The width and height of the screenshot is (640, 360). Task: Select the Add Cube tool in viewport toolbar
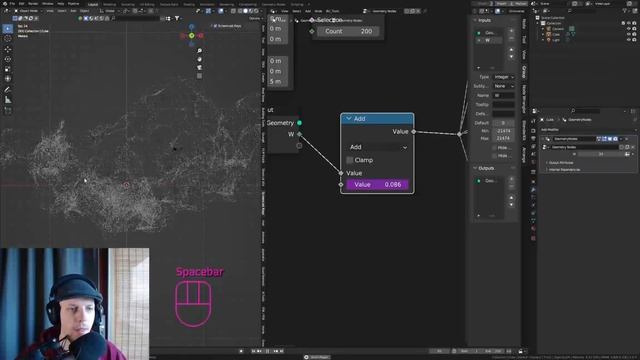pyautogui.click(x=8, y=110)
